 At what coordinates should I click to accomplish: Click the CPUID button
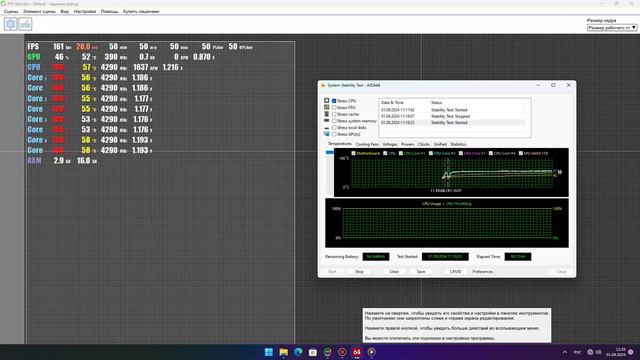point(456,271)
